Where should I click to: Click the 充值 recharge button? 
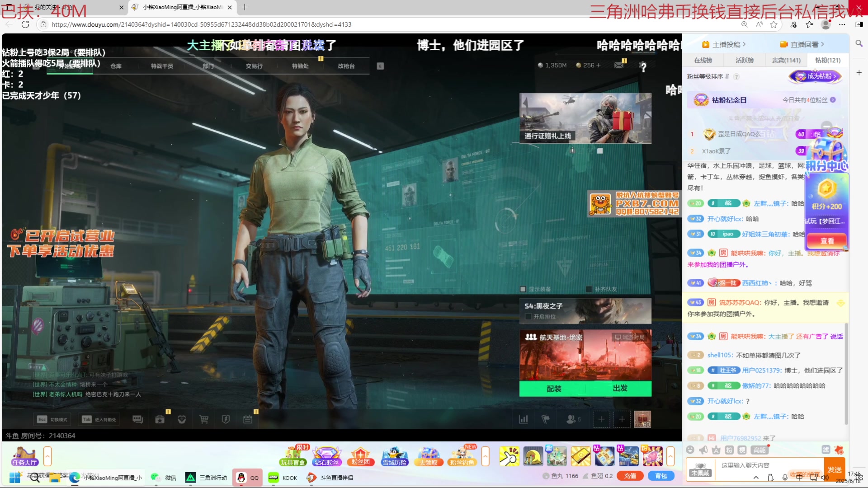(x=630, y=476)
